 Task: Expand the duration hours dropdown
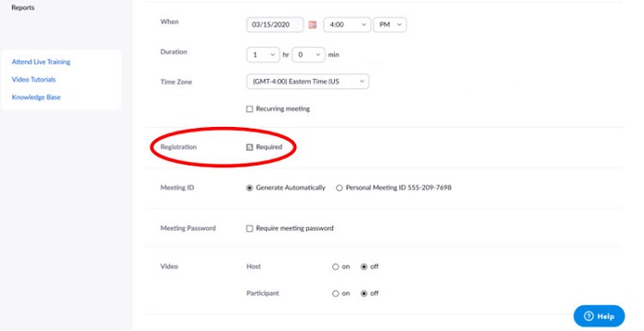[263, 54]
